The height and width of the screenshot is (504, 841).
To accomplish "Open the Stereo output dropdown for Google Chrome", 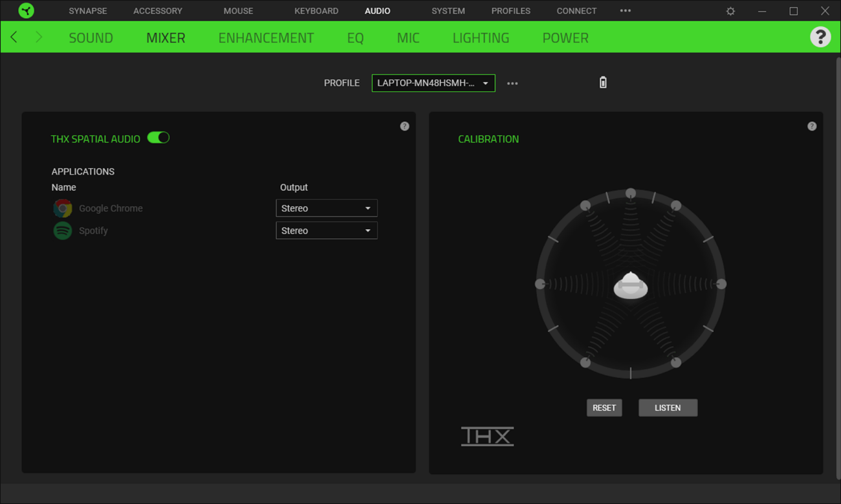I will pos(327,208).
